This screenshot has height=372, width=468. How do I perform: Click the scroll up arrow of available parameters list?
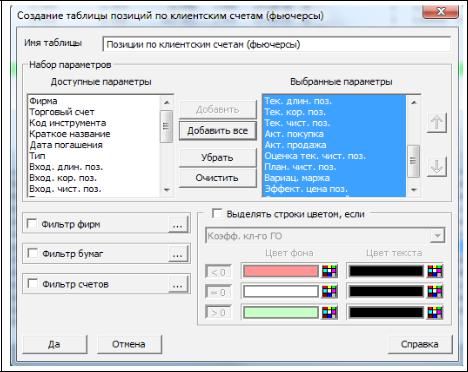click(167, 102)
